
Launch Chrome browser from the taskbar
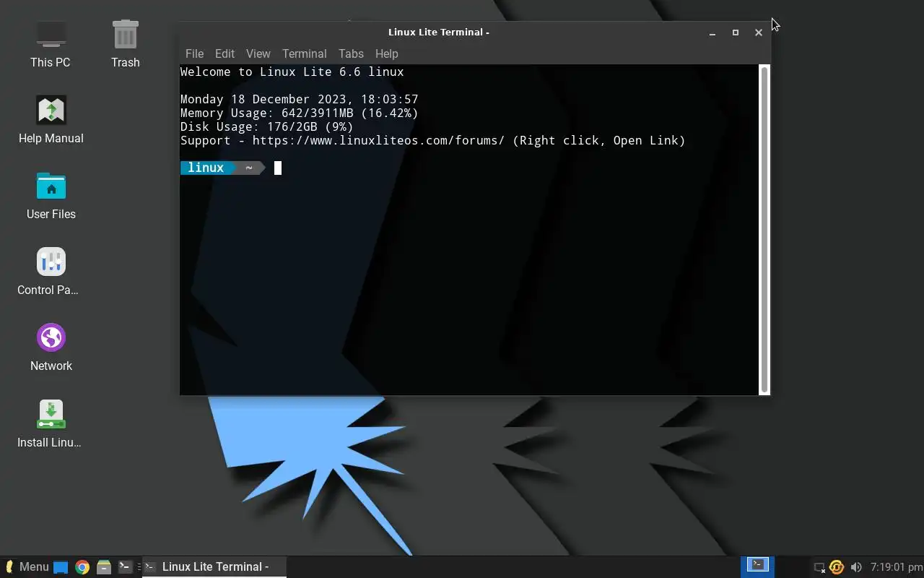[82, 567]
